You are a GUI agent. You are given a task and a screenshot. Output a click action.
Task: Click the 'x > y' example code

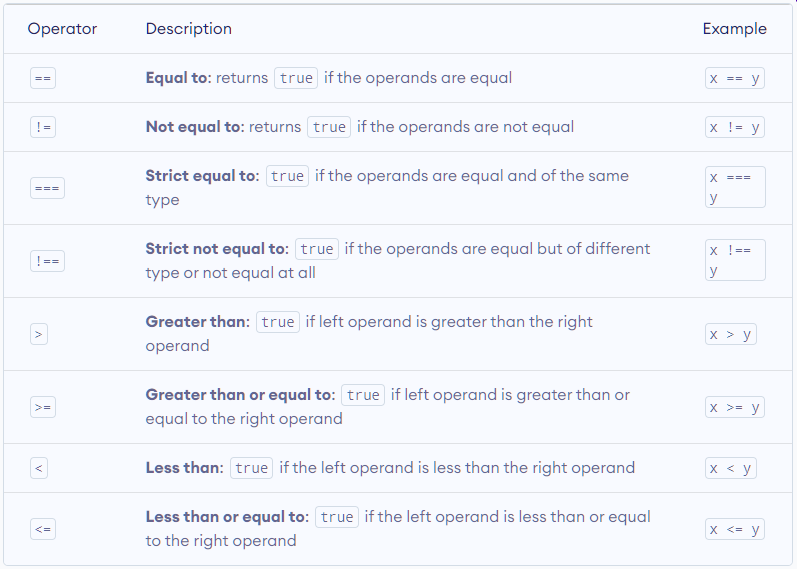coord(730,334)
